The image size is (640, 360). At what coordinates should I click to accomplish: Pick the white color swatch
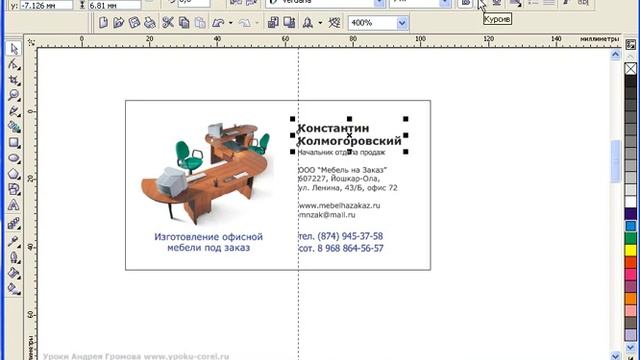(x=631, y=202)
